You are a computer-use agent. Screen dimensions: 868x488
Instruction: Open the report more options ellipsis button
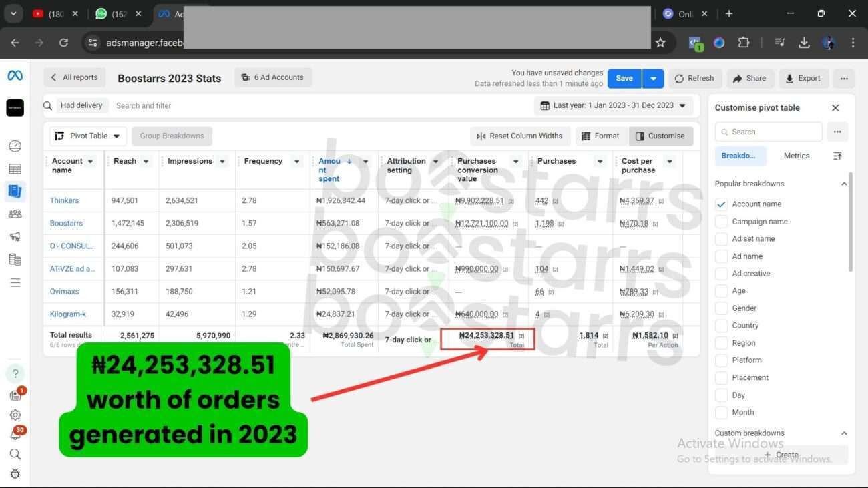pyautogui.click(x=844, y=78)
